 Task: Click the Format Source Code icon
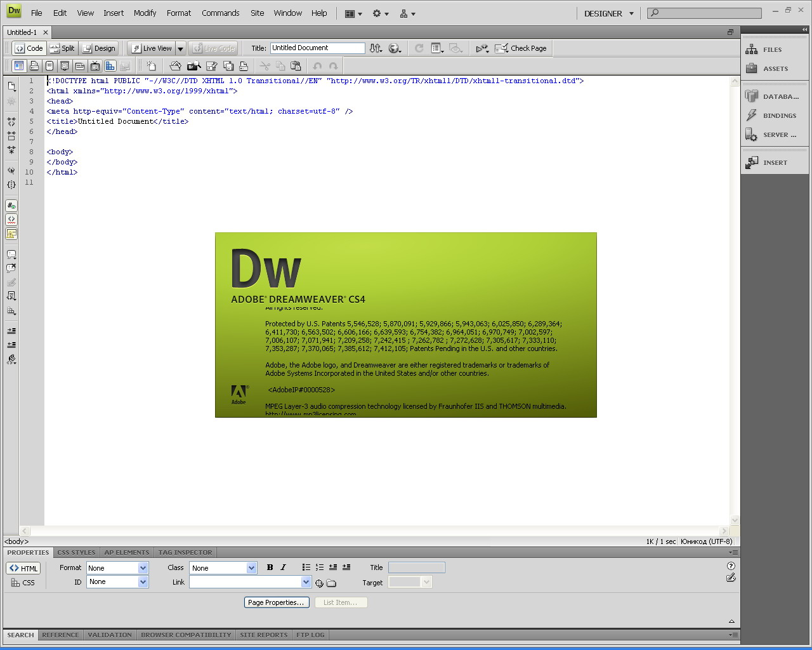point(11,359)
